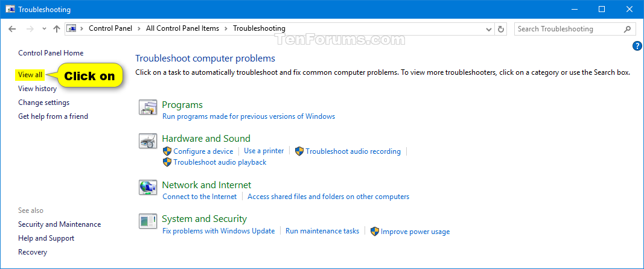Launch Troubleshoot audio recording

coord(353,151)
